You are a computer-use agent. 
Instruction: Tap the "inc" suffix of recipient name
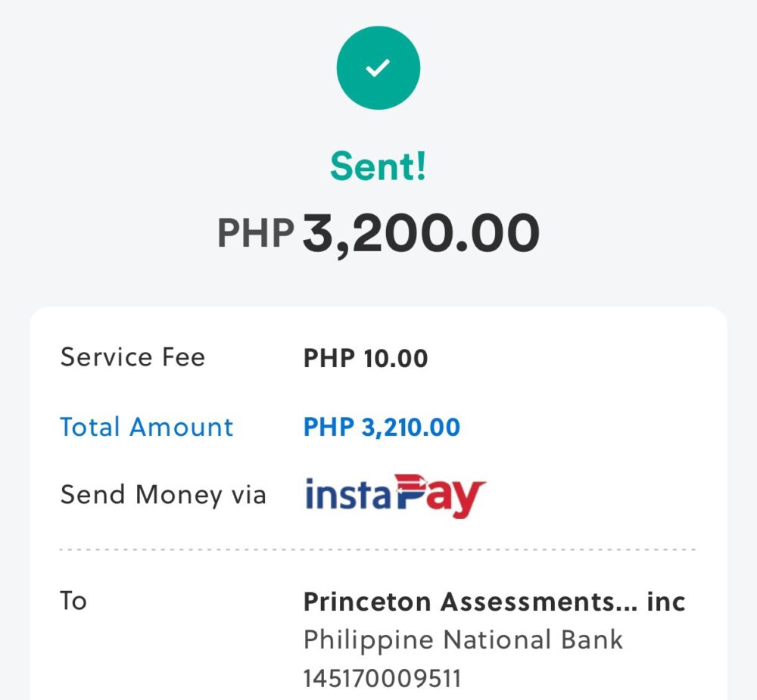point(666,602)
